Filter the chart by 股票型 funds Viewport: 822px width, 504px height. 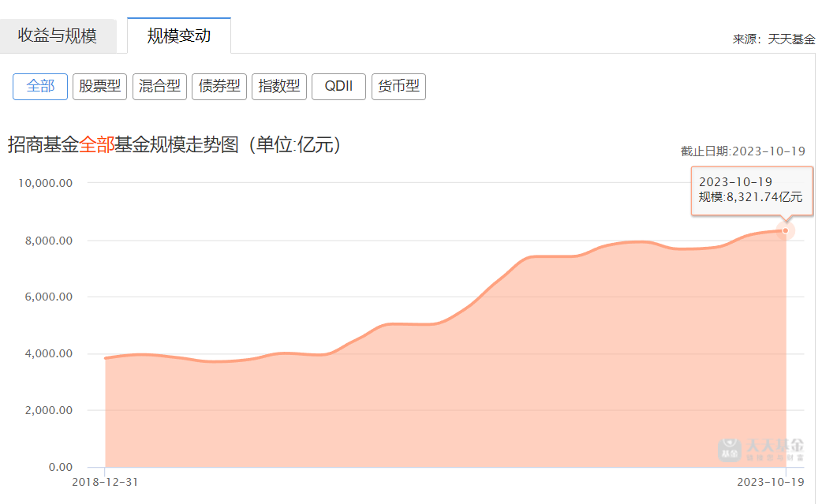[x=99, y=87]
